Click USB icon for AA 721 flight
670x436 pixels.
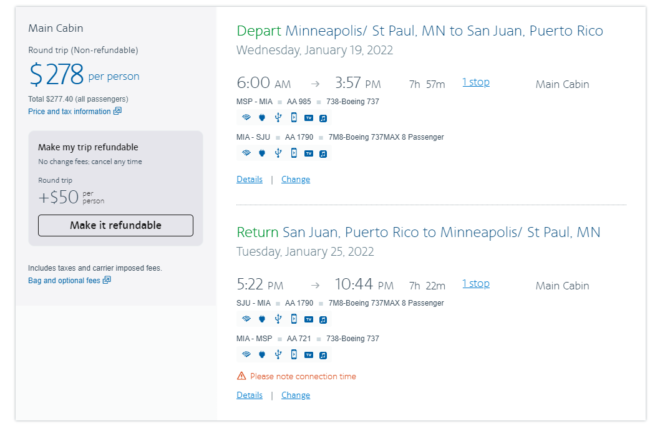click(x=278, y=354)
